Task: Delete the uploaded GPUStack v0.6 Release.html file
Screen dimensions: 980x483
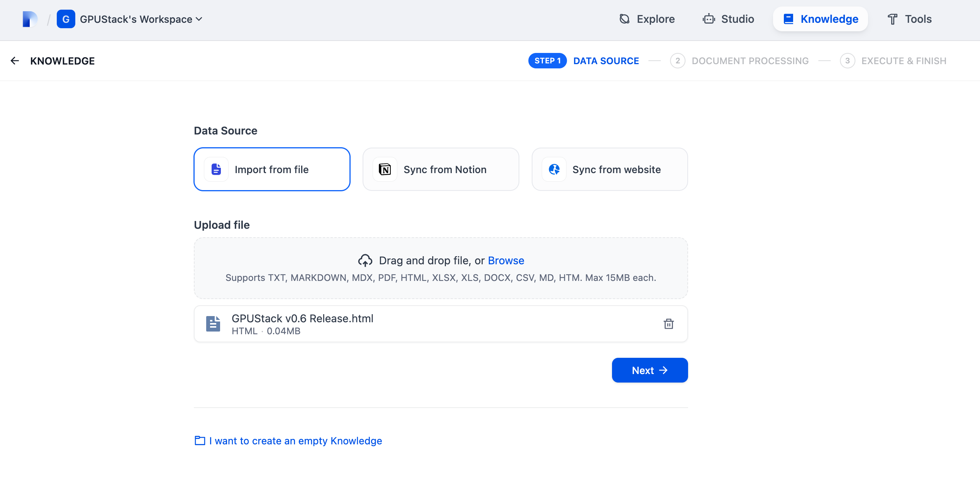Action: 668,324
